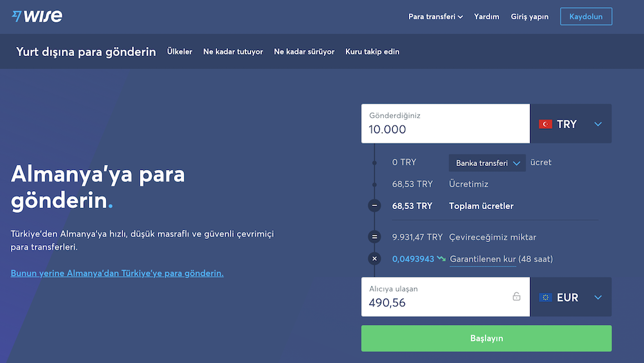Open the TRY currency dropdown
This screenshot has width=644, height=363.
[x=571, y=124]
